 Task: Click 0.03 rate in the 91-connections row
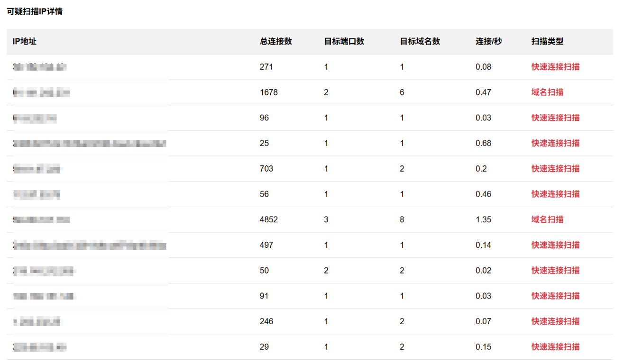point(483,296)
